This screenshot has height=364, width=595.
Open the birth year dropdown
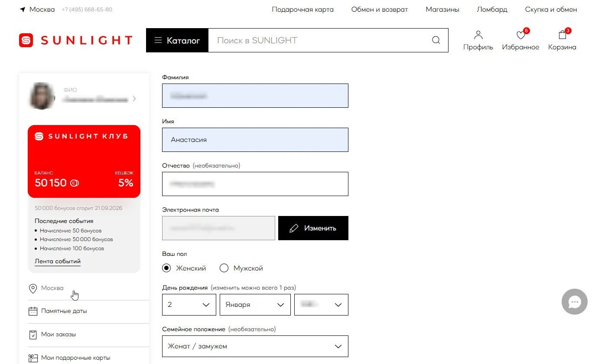(x=321, y=305)
